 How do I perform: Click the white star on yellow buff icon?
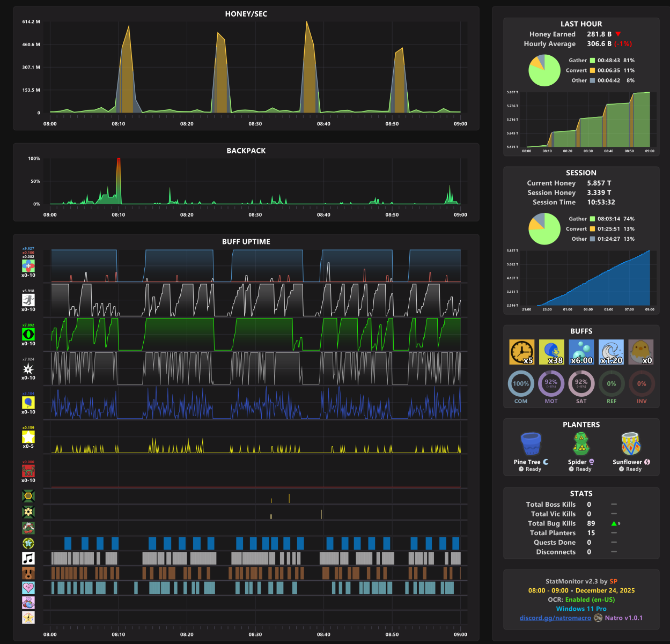point(28,437)
